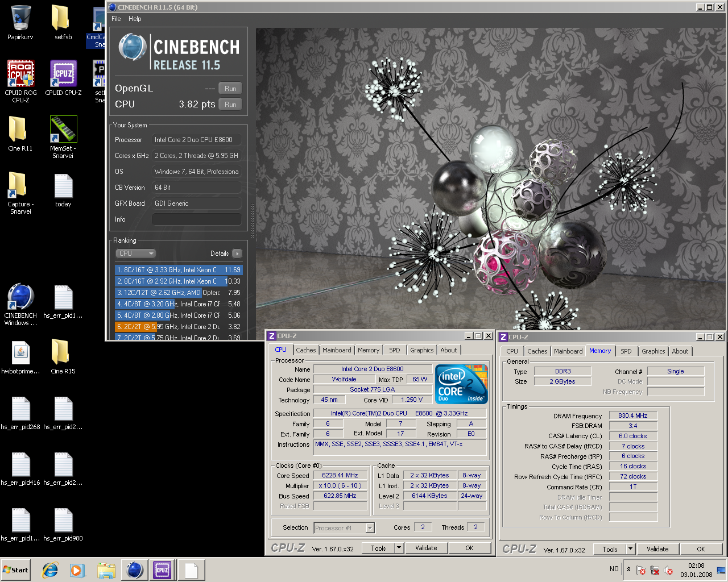Screen dimensions: 728x582
Task: Show hidden system tray icons arrow
Action: pyautogui.click(x=628, y=569)
